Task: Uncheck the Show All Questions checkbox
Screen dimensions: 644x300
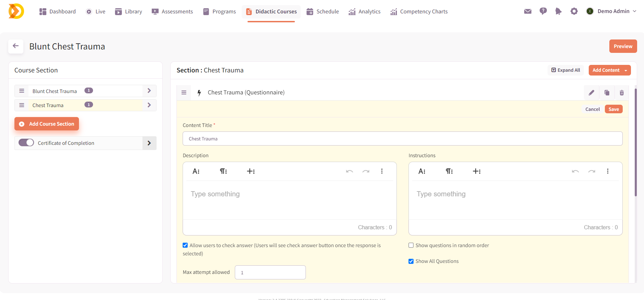Action: tap(411, 262)
